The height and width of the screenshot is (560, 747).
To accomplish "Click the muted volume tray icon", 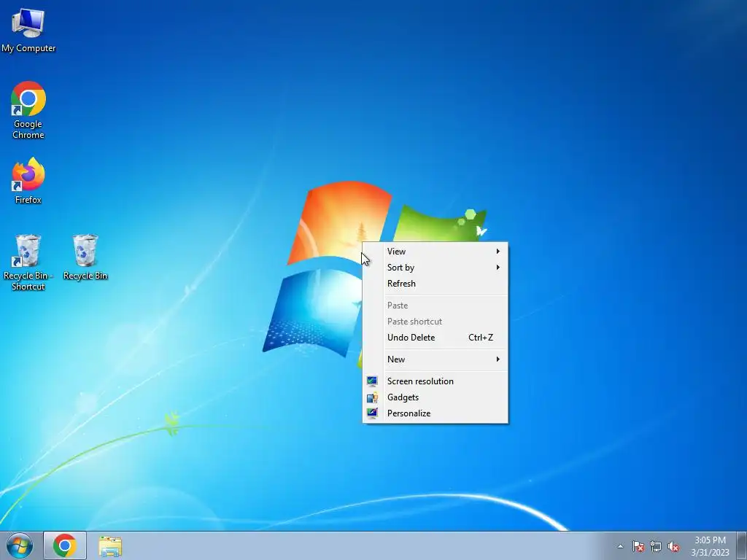I will pos(673,546).
